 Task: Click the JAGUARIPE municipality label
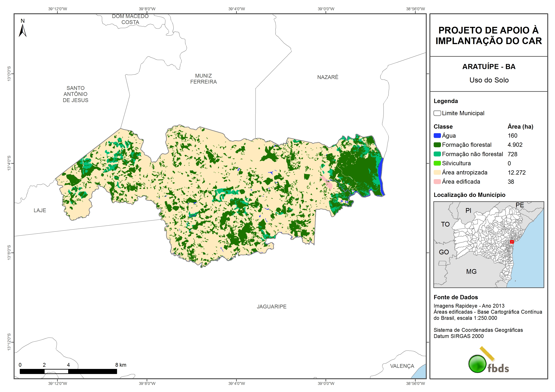tap(271, 307)
